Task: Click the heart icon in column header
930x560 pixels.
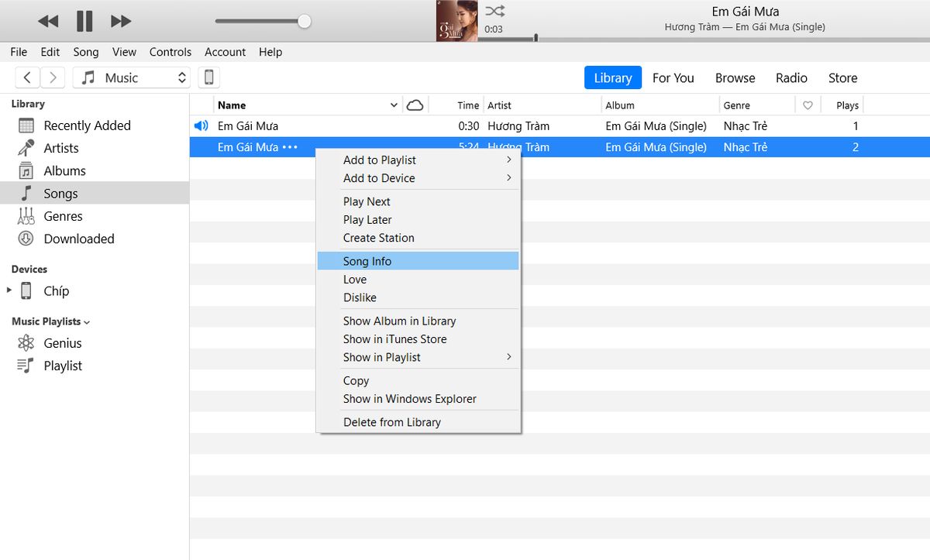Action: tap(808, 105)
